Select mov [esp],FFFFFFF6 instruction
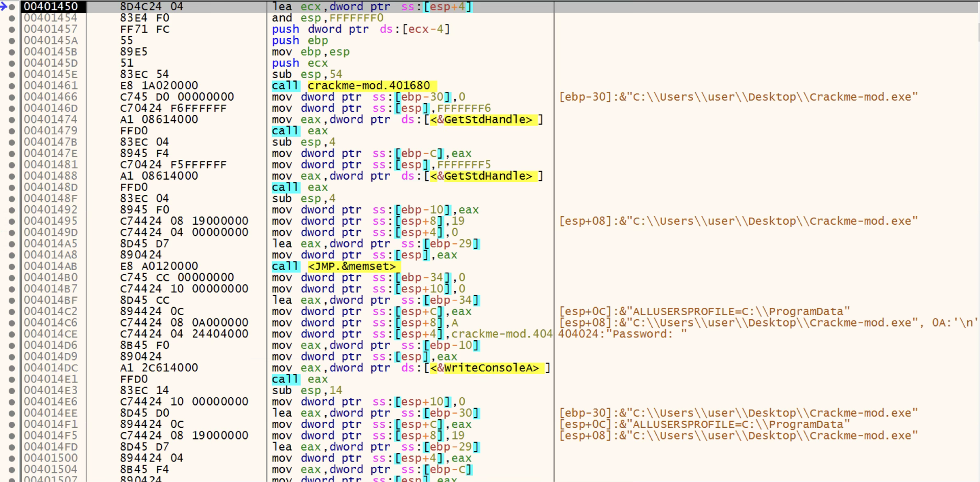This screenshot has width=980, height=482. 381,108
